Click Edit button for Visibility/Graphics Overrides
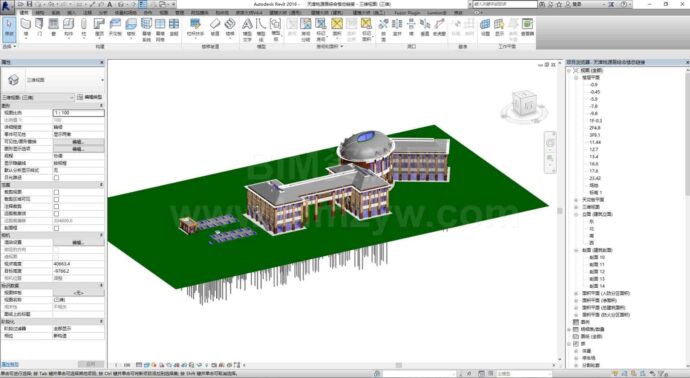 click(x=78, y=142)
